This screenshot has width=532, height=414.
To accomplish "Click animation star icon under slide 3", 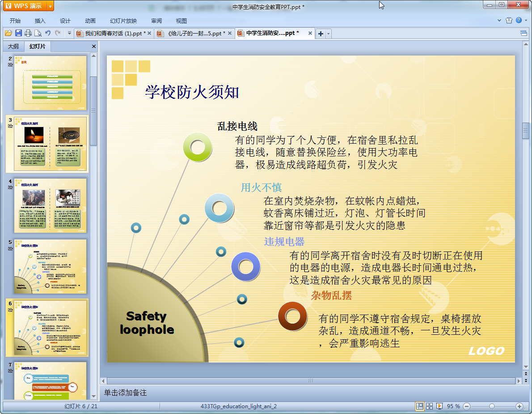I will [x=10, y=126].
